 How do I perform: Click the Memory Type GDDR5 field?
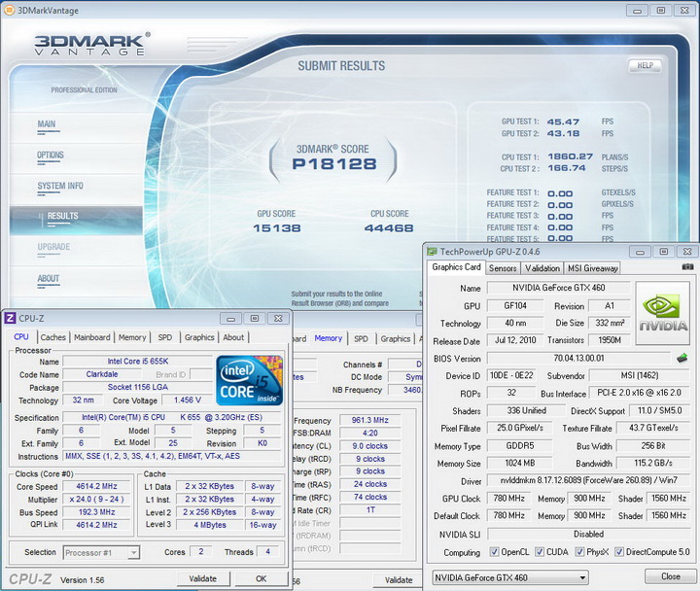pos(519,445)
